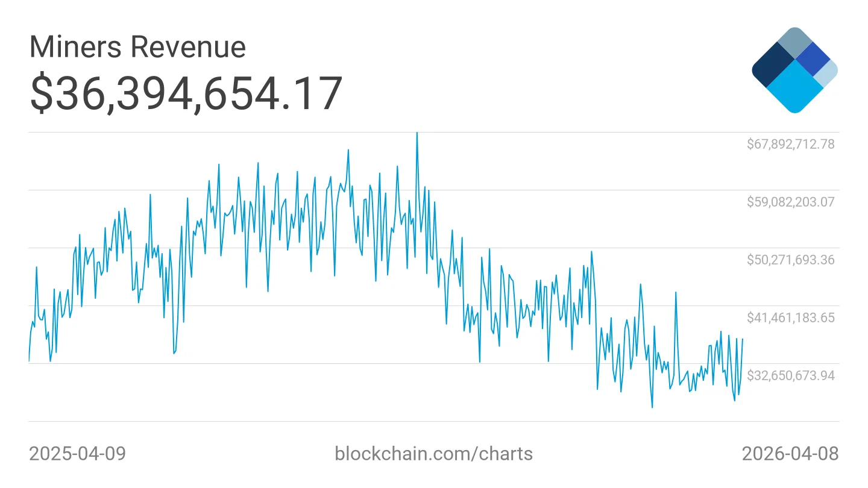Click the $32,650,673.94 axis label
Screen dimensions: 868x488
791,375
